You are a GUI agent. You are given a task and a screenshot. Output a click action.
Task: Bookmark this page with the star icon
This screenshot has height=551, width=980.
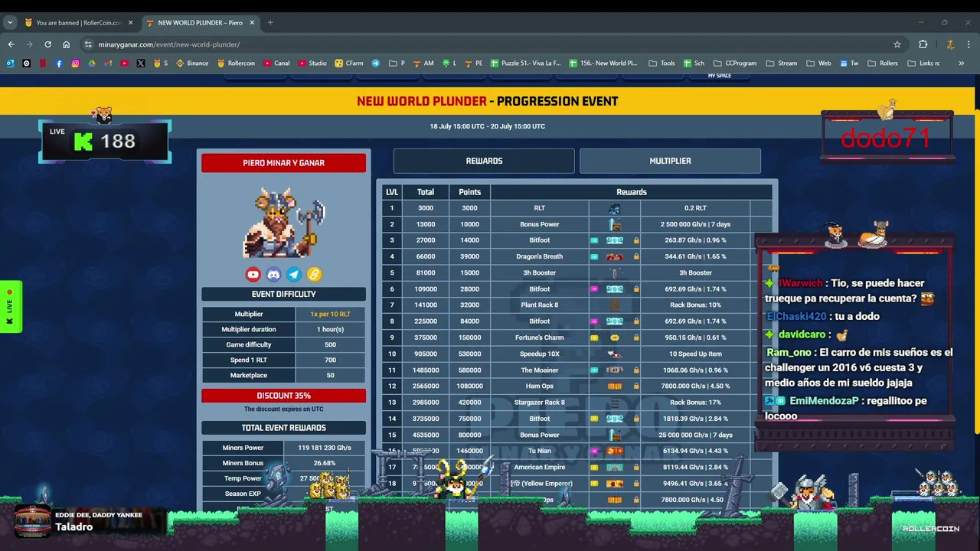pyautogui.click(x=897, y=44)
